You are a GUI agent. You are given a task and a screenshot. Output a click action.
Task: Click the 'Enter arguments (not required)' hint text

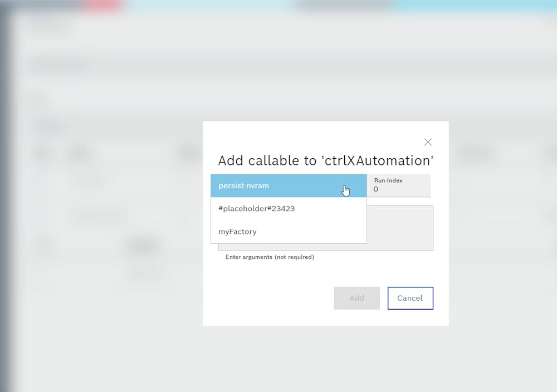(x=270, y=257)
